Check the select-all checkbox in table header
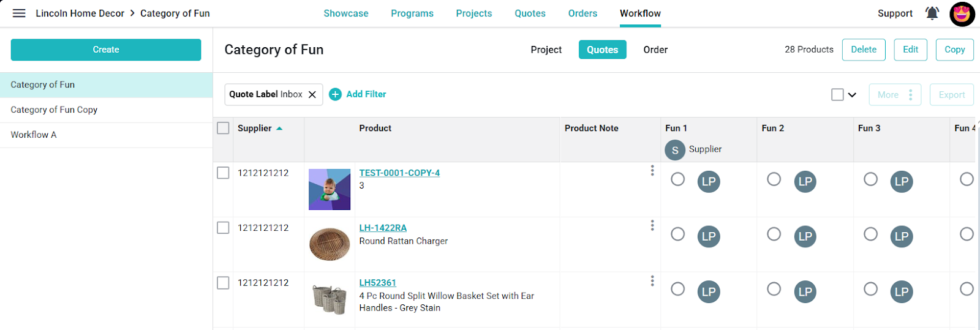The height and width of the screenshot is (330, 980). [x=223, y=128]
